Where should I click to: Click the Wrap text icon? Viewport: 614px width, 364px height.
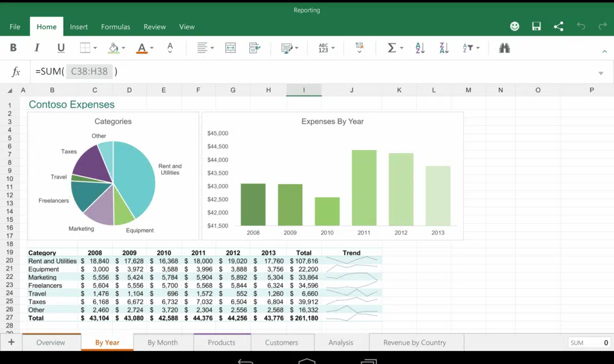[255, 48]
